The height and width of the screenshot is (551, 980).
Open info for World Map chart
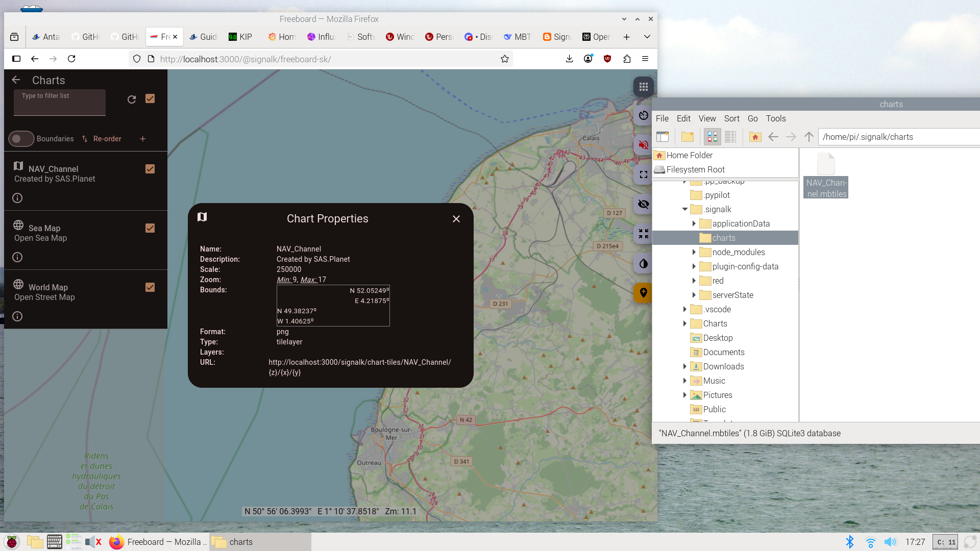tap(17, 316)
